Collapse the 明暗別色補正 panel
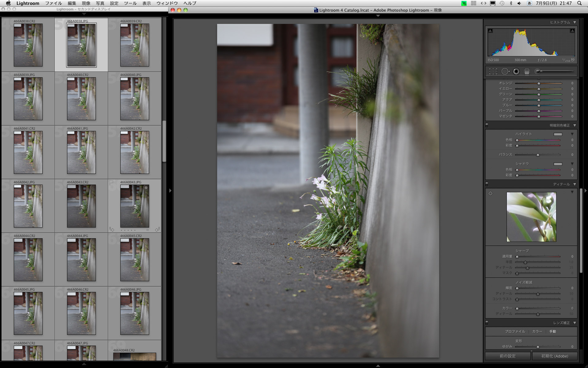Viewport: 588px width, 368px height. pyautogui.click(x=575, y=125)
